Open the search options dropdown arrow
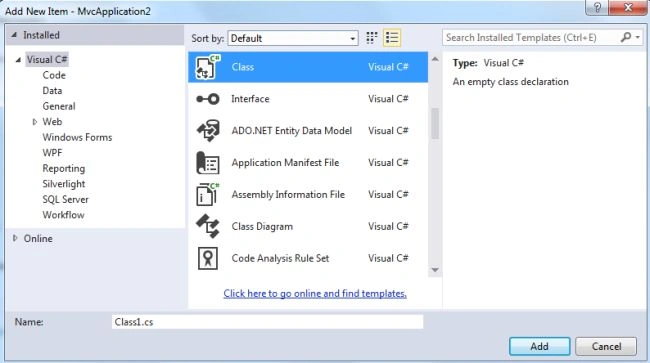The width and height of the screenshot is (650, 363). coord(638,38)
